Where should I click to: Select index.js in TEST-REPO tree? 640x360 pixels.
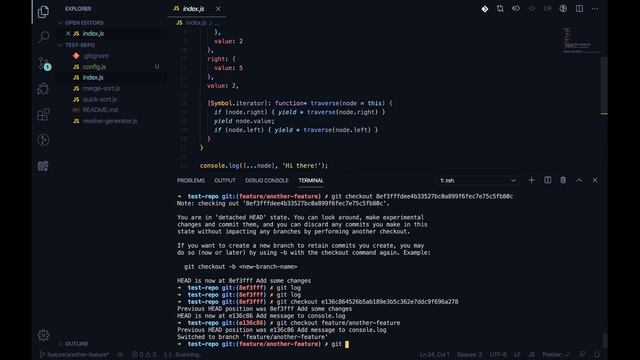coord(93,77)
